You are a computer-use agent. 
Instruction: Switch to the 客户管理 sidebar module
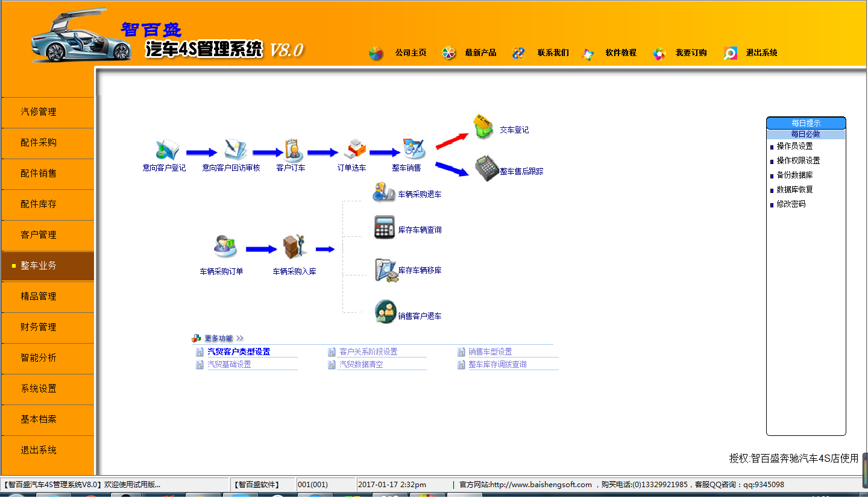[48, 235]
